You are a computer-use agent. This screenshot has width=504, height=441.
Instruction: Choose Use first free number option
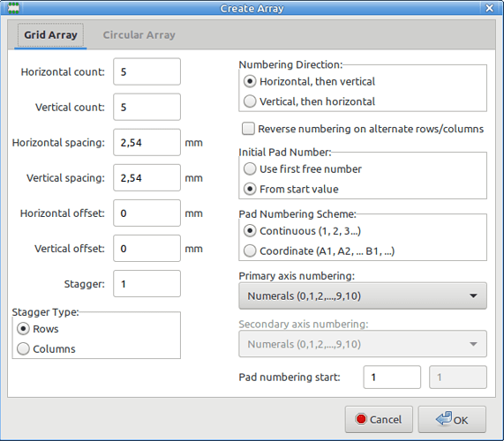point(250,169)
